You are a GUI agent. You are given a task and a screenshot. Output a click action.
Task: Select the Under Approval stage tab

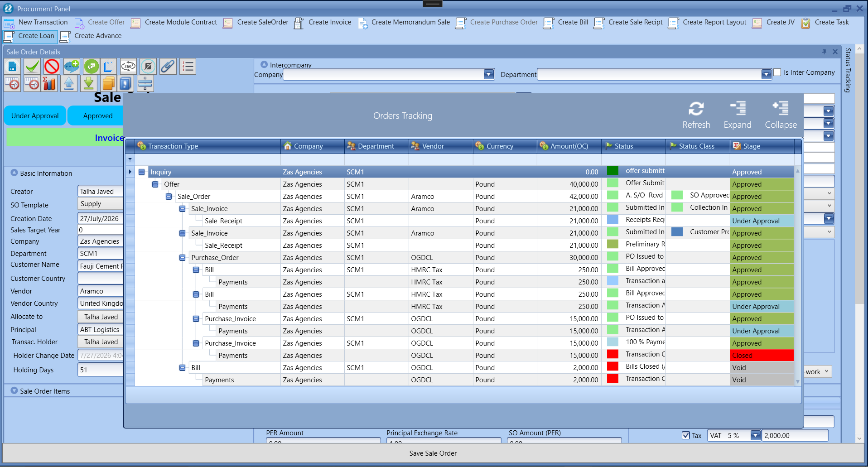(x=35, y=116)
